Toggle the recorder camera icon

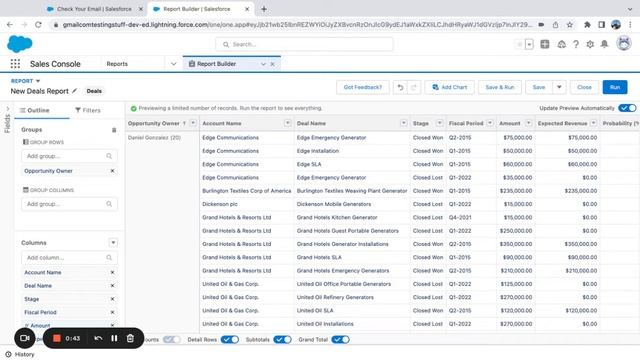25,338
